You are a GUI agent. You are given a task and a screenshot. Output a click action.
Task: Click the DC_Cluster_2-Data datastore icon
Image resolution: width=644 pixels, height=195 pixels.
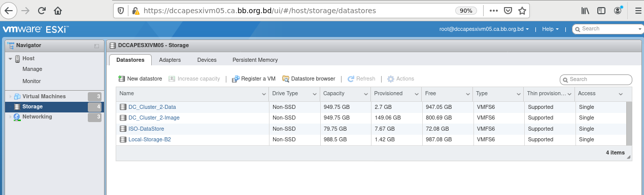tap(123, 107)
